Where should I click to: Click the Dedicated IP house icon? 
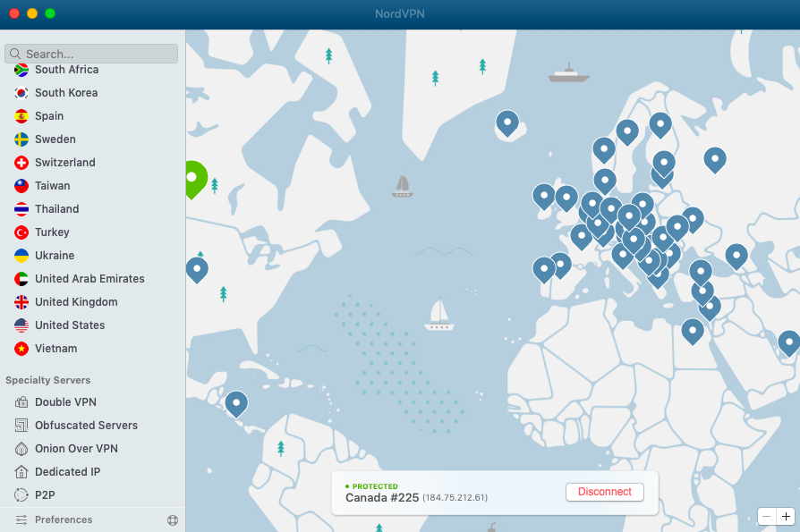tap(21, 472)
